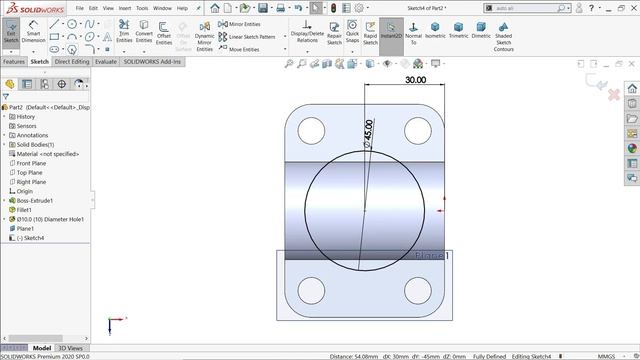640x360 pixels.
Task: Select Front Plane in feature tree
Action: tap(31, 163)
